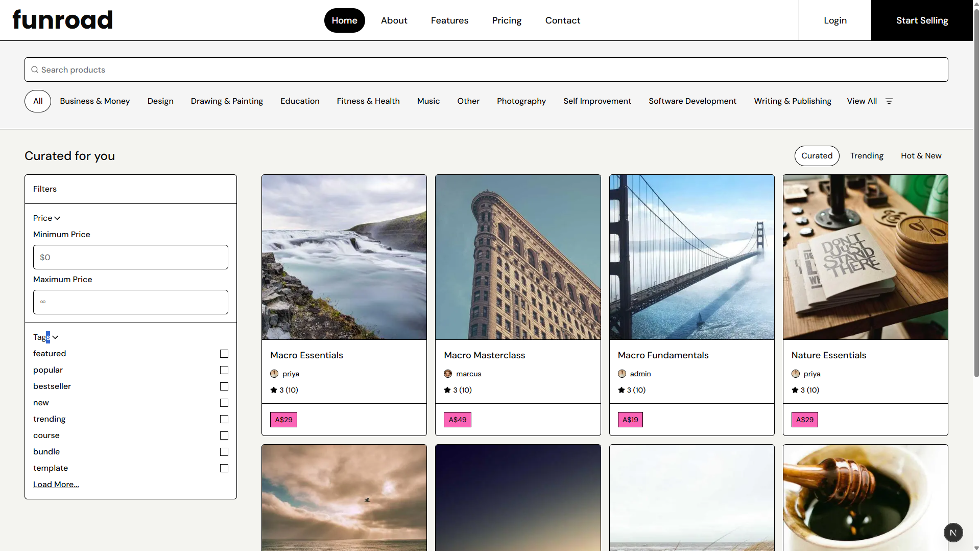Viewport: 980px width, 551px height.
Task: Click the star rating on Macro Essentials
Action: click(284, 390)
